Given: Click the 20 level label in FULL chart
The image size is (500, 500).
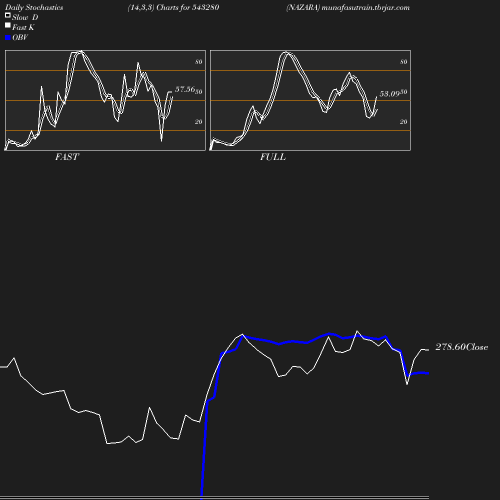Looking at the screenshot, I should coord(404,122).
